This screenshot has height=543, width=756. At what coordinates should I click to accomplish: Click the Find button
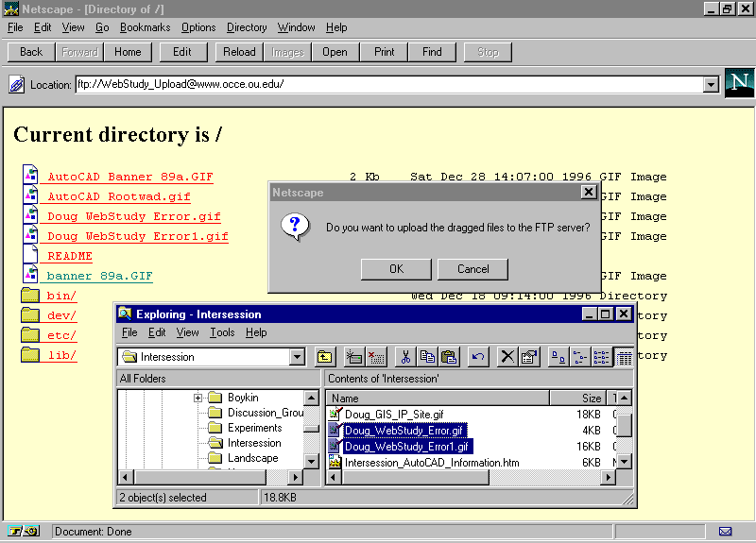(x=432, y=52)
